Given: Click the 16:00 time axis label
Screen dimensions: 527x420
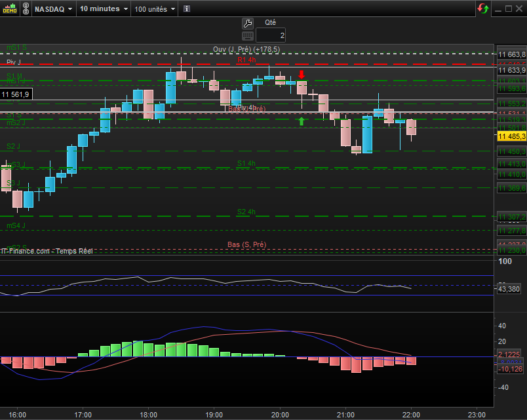Looking at the screenshot, I should pos(18,415).
